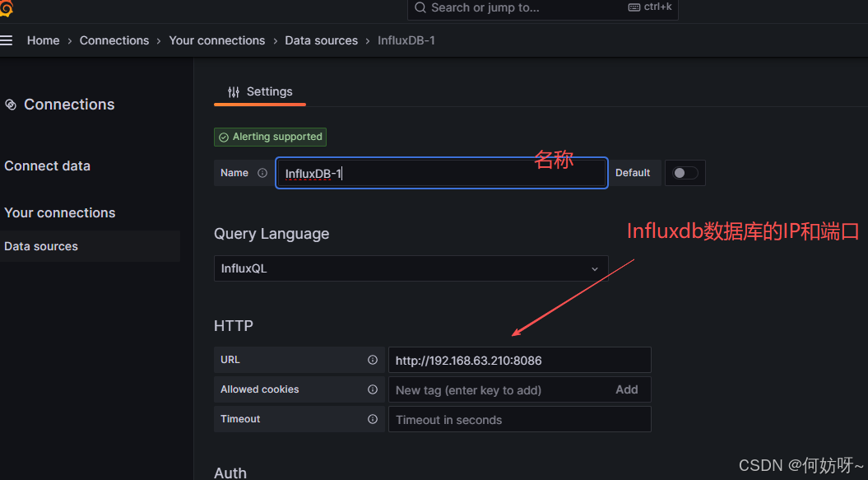Image resolution: width=868 pixels, height=480 pixels.
Task: Expand the Query Language InfluxQL dropdown
Action: (411, 268)
